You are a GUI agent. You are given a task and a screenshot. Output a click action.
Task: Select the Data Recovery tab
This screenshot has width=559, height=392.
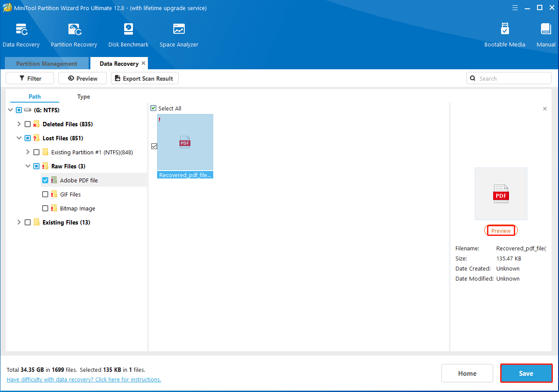(119, 64)
